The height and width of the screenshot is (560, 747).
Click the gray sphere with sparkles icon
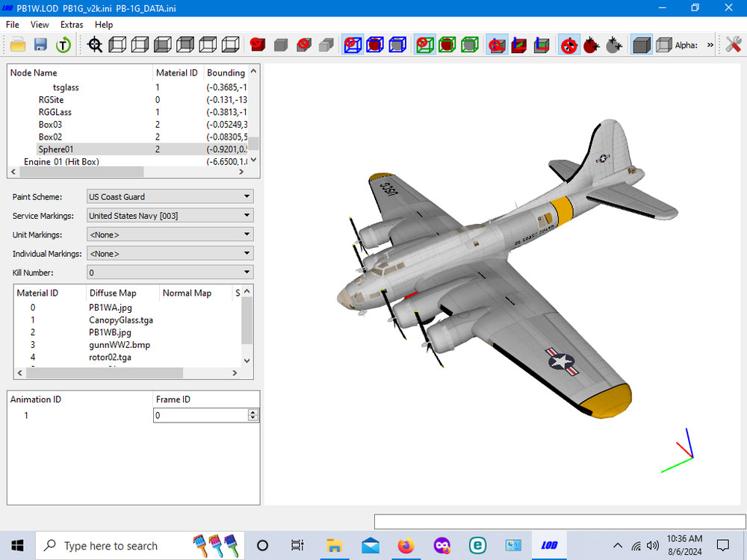click(614, 46)
